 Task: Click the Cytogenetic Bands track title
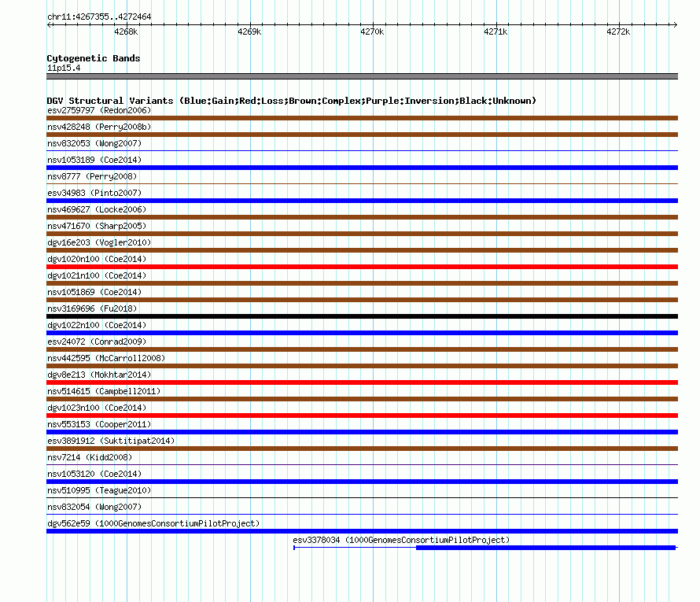[94, 58]
